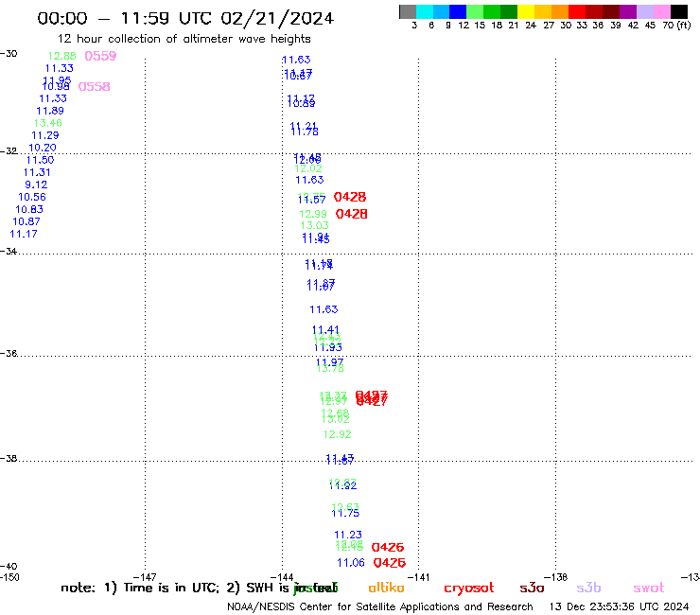Image resolution: width=700 pixels, height=615 pixels.
Task: Click the wave height value '11.31'
Action: pos(37,172)
